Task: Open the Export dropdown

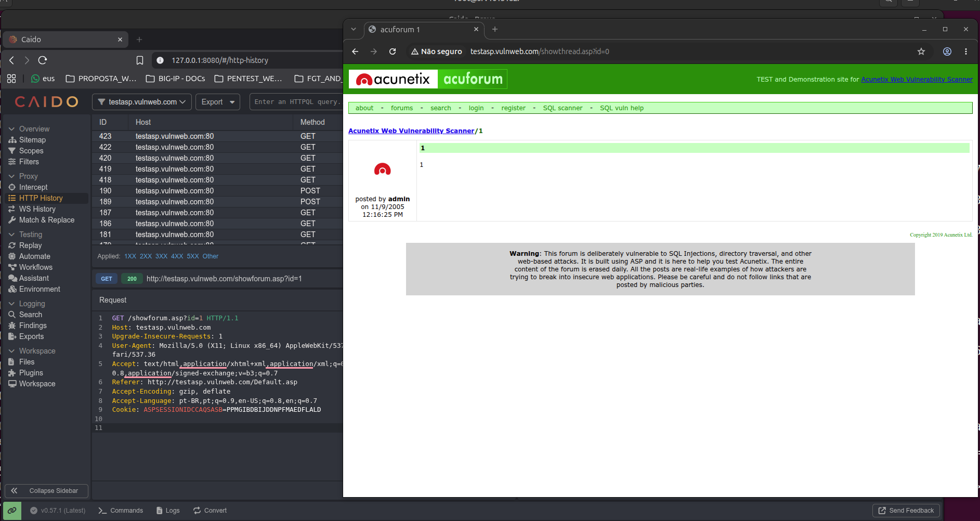Action: click(x=218, y=102)
